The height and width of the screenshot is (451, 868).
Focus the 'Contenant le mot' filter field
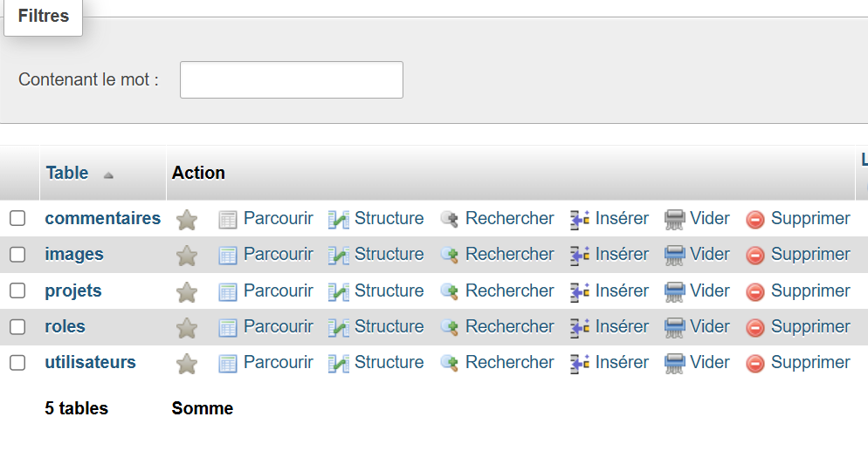pyautogui.click(x=291, y=79)
